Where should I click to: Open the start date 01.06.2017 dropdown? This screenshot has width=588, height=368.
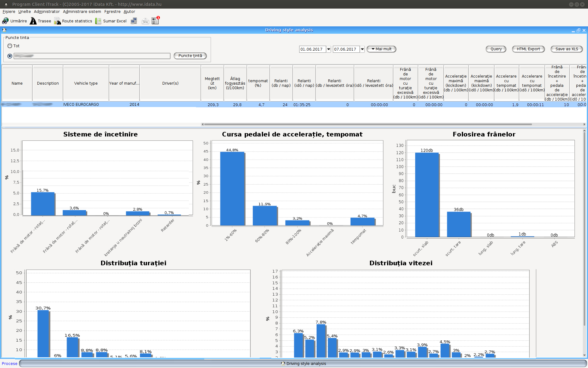pyautogui.click(x=329, y=49)
